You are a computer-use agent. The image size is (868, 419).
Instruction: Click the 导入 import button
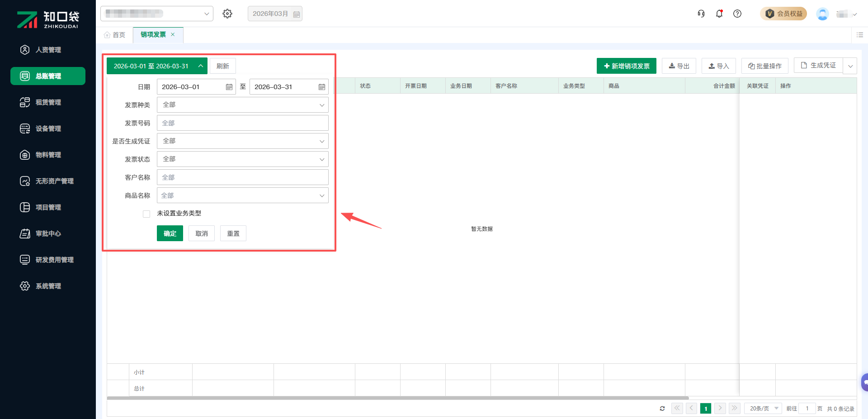[x=719, y=66]
